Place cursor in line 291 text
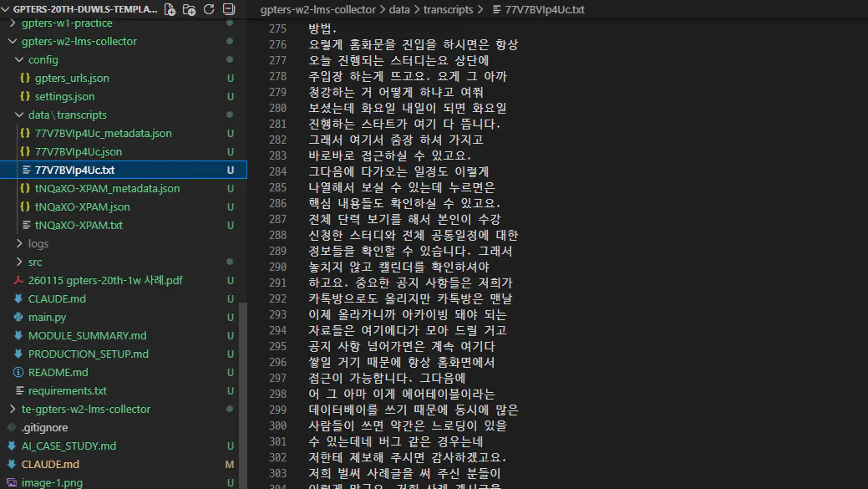868x489 pixels. (x=410, y=283)
